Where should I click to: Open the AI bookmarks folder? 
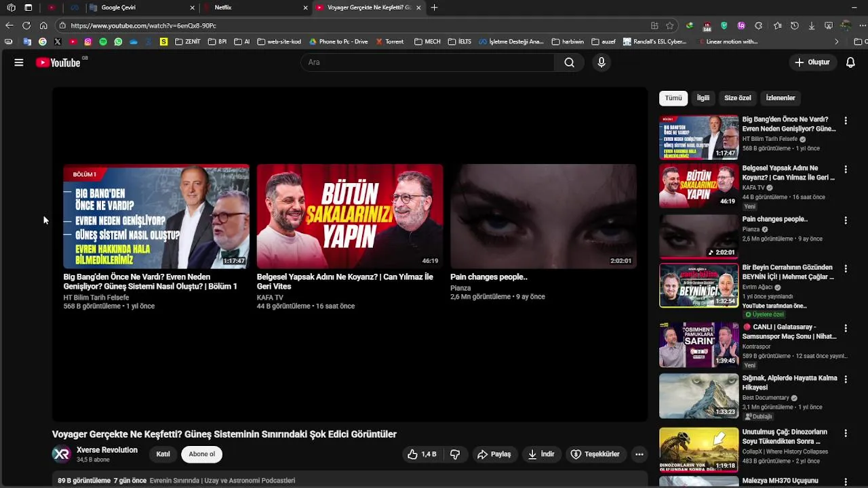tap(242, 41)
